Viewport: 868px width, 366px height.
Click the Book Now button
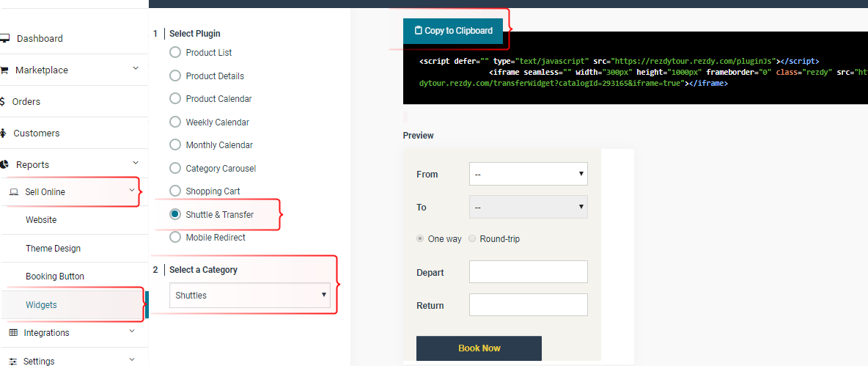[479, 348]
